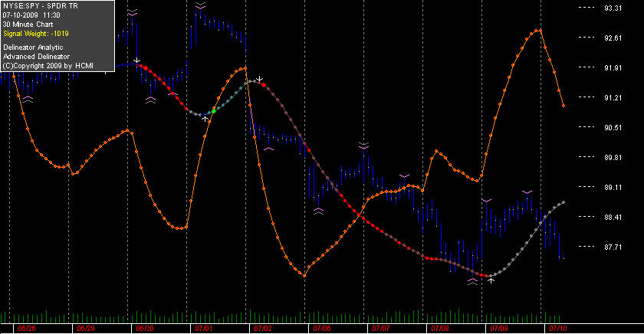Click the yellow Signal Weight -1019 text
644x334 pixels.
tap(36, 34)
